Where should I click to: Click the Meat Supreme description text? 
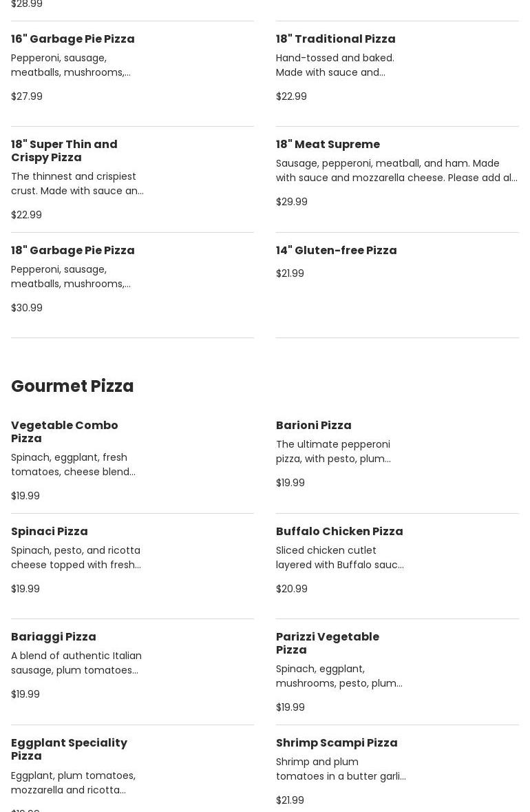(396, 171)
